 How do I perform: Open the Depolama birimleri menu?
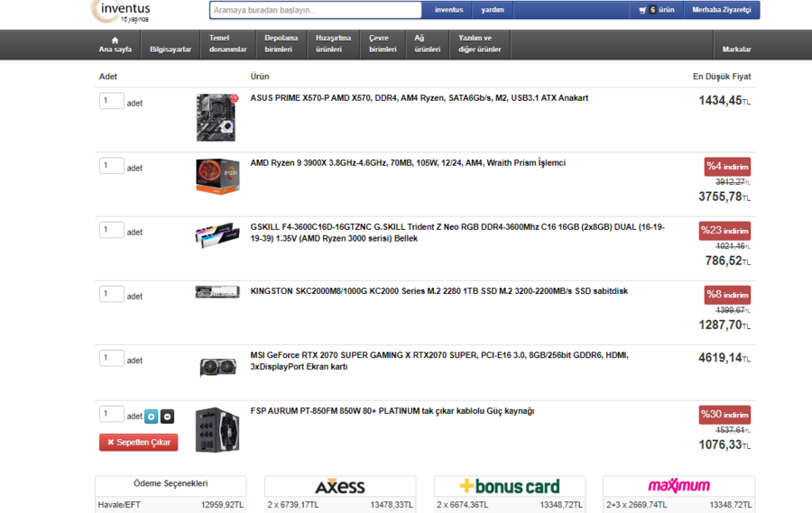(x=281, y=44)
